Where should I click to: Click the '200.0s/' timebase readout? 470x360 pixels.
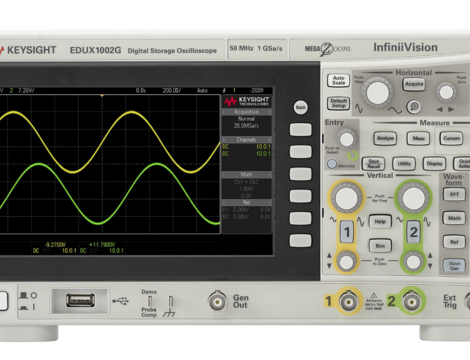[x=171, y=90]
